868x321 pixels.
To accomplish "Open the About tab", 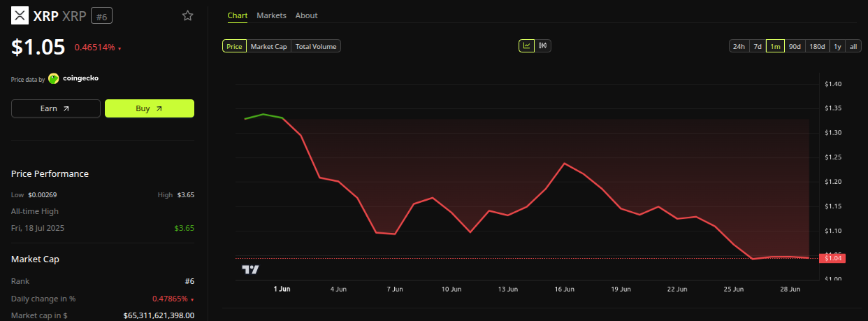I will pos(306,15).
